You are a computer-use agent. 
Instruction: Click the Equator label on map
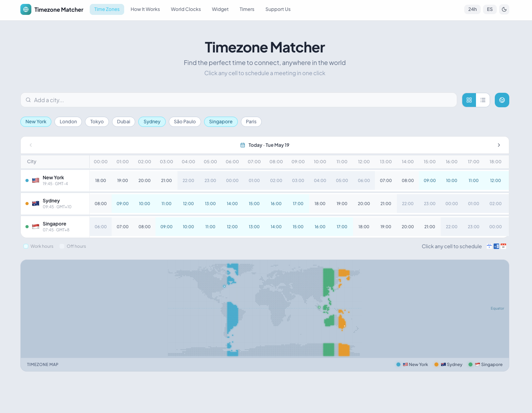[497, 308]
